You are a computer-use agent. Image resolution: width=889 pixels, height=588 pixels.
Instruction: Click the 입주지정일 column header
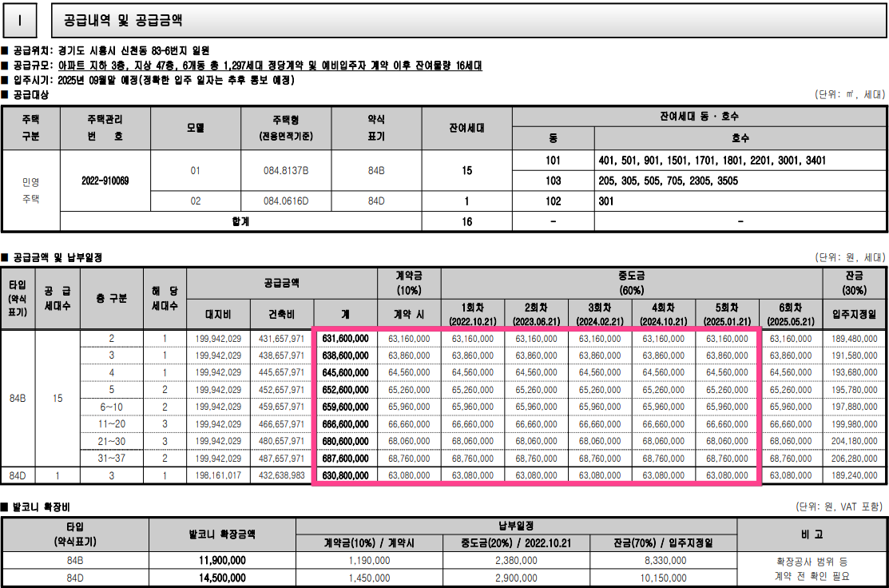point(855,314)
